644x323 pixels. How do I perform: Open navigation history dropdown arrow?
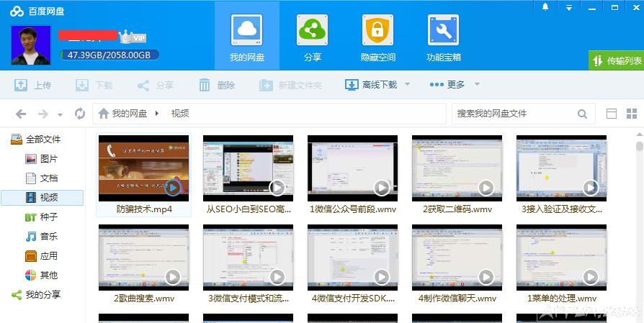[60, 114]
